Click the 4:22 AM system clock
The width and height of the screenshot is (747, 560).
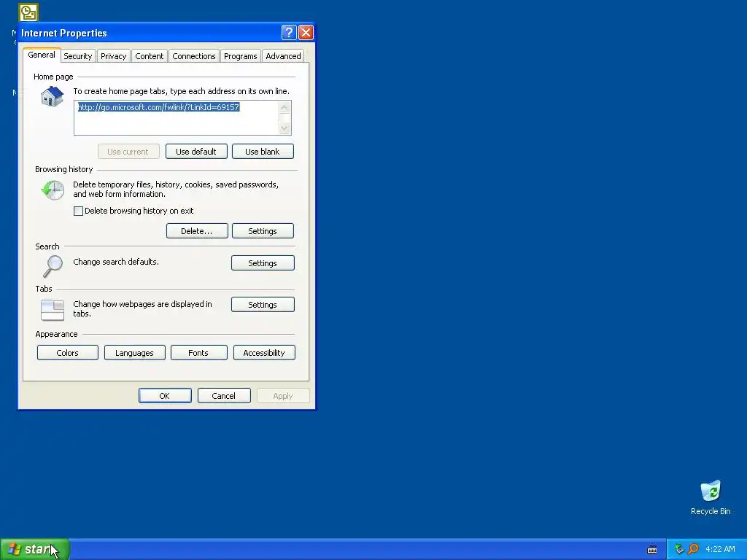(x=720, y=549)
